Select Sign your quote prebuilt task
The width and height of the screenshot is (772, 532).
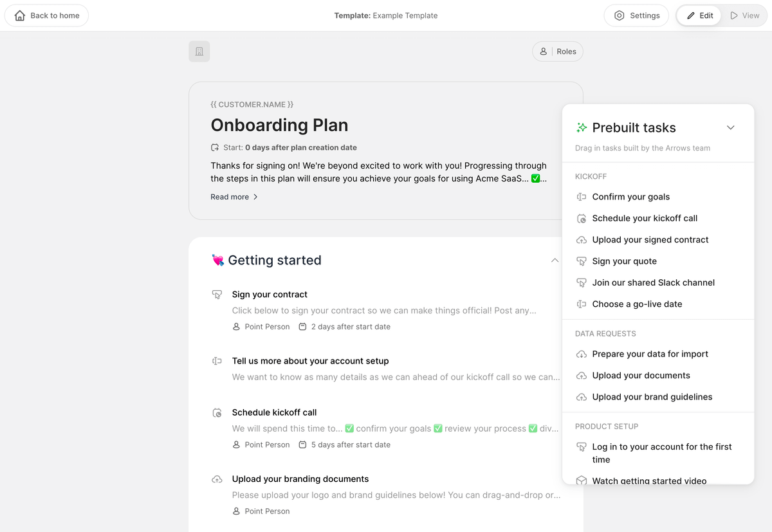pos(624,261)
